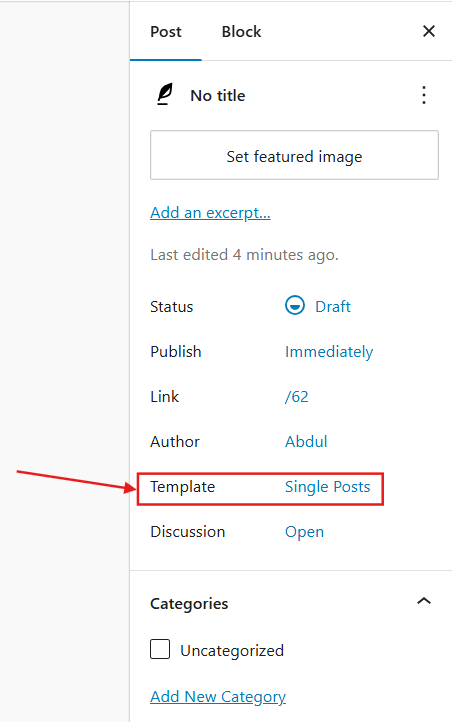Viewport: 452px width, 722px height.
Task: Click Add New Category link
Action: point(218,697)
